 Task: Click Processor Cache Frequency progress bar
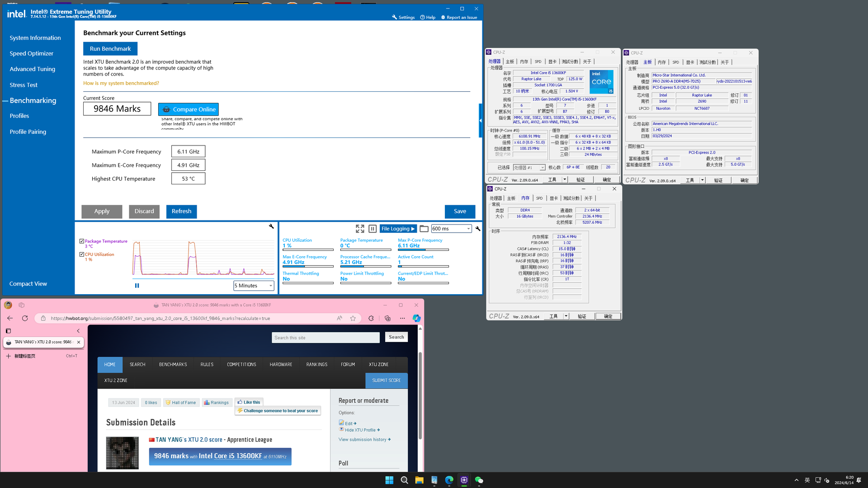coord(366,266)
